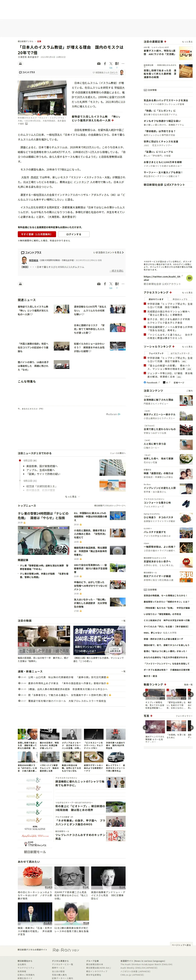The image size is (196, 980).
Task: Click commenter name 塚田穂高
Action: point(33,260)
